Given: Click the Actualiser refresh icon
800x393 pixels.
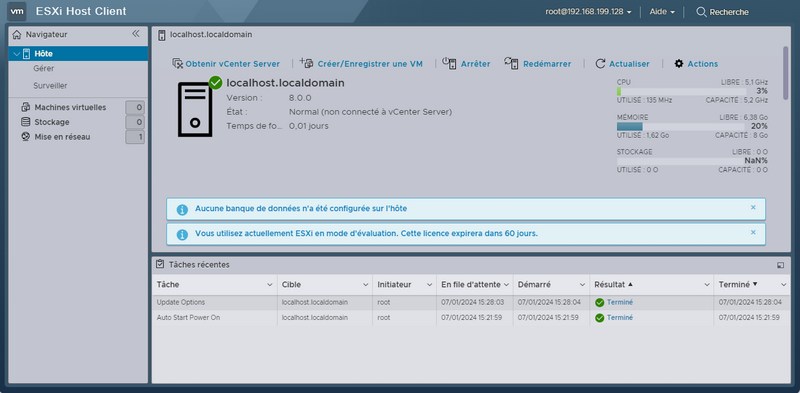Looking at the screenshot, I should (x=600, y=64).
